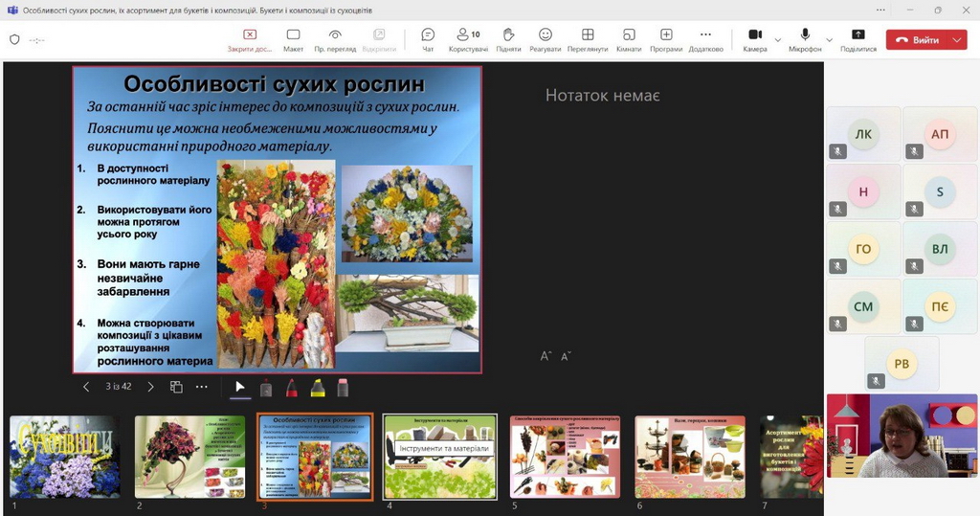Screen dimensions: 980x516
Task: Show the Користувачі participants list
Action: coord(468,39)
